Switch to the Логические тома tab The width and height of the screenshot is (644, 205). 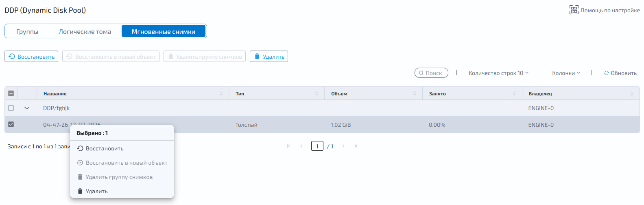pos(85,31)
